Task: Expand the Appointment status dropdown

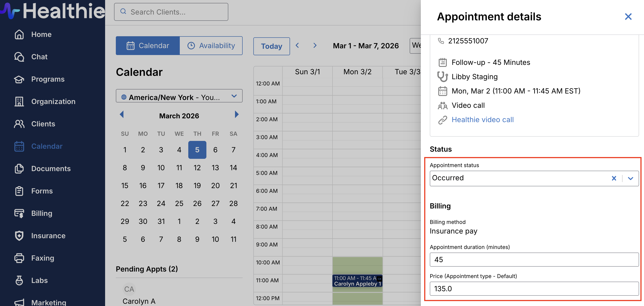Action: pyautogui.click(x=631, y=178)
